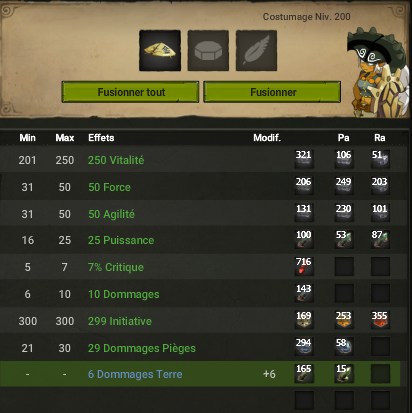Image resolution: width=412 pixels, height=413 pixels.
Task: Select the yellow hat item slot
Action: tap(160, 51)
